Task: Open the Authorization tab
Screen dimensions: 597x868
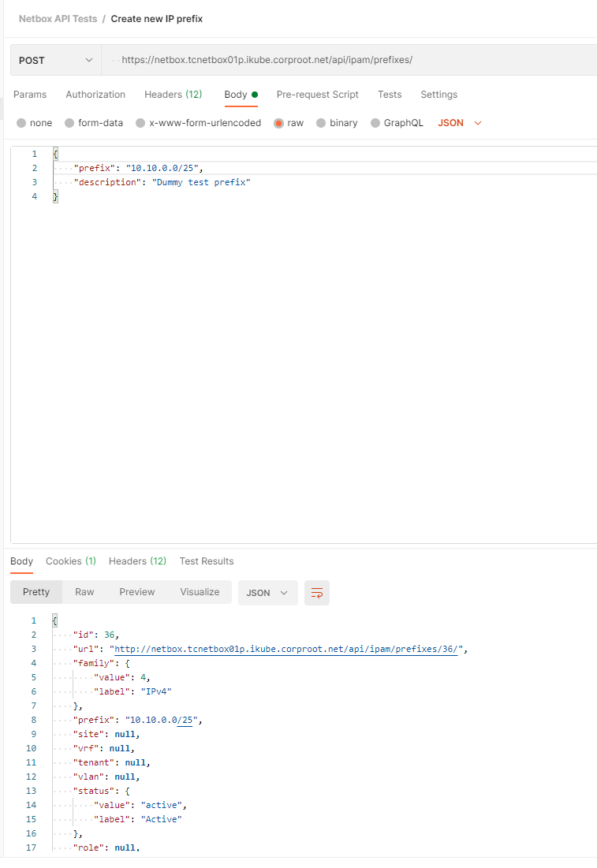Action: (95, 95)
